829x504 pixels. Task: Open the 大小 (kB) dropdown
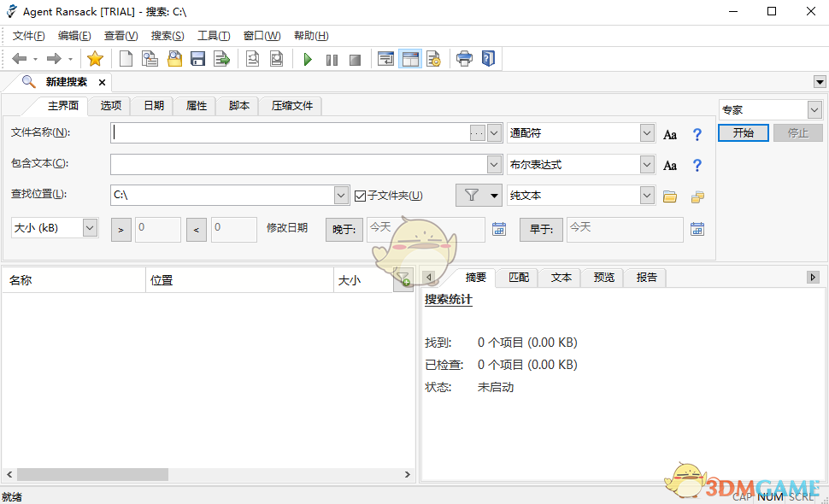89,227
